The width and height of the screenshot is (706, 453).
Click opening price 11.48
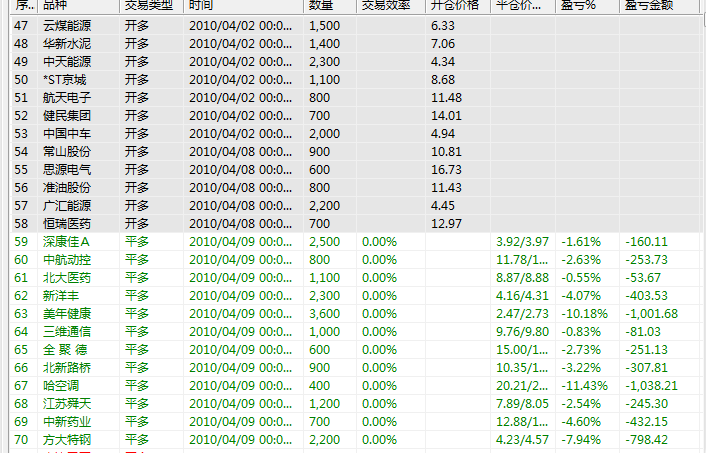click(446, 98)
